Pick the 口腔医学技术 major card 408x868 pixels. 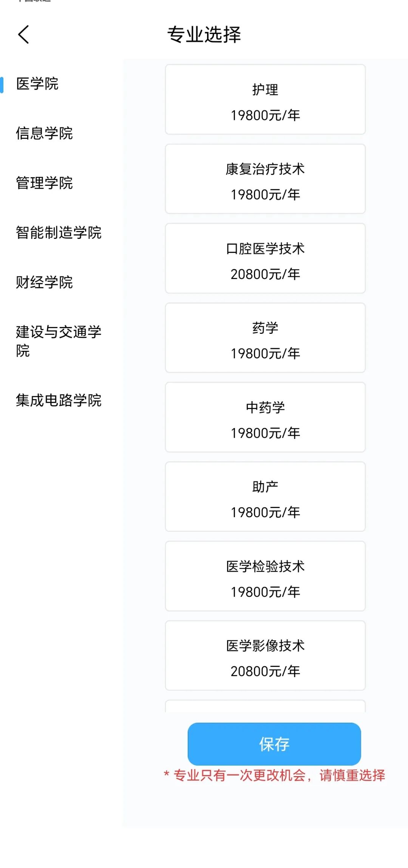pyautogui.click(x=265, y=258)
